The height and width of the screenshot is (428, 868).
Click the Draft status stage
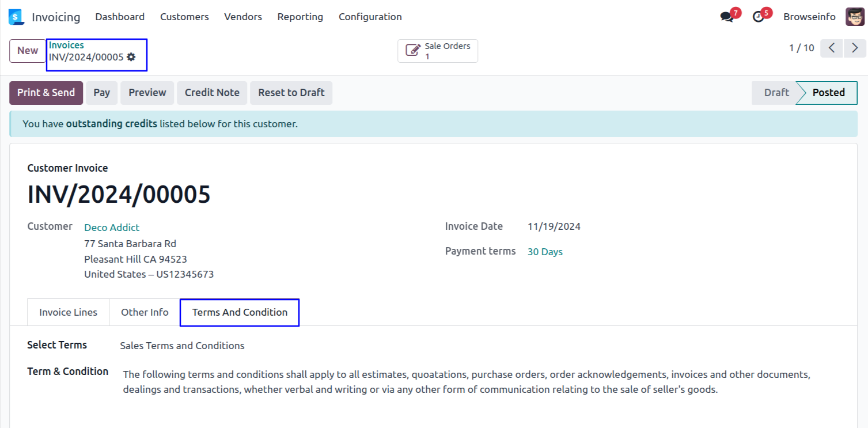point(776,93)
